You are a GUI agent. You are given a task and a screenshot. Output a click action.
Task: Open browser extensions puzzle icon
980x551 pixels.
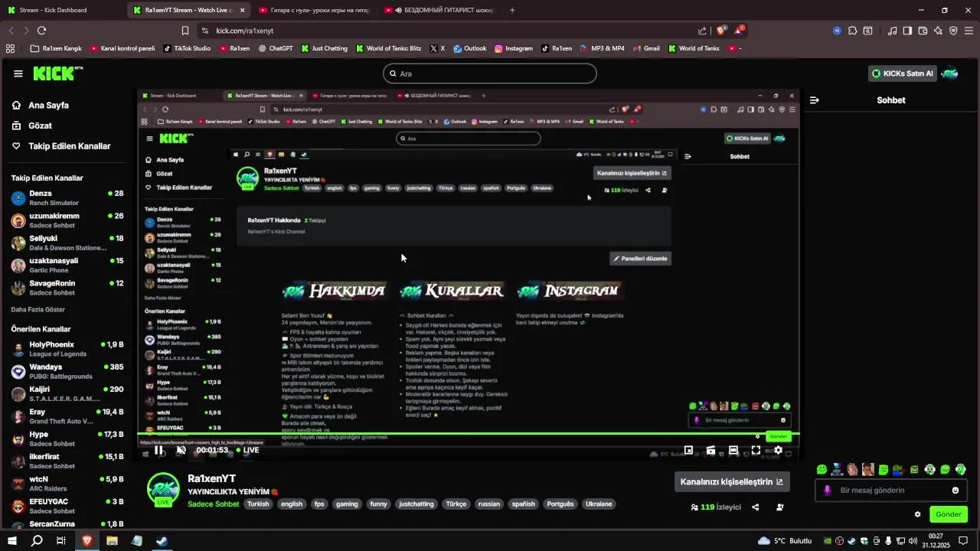[851, 31]
